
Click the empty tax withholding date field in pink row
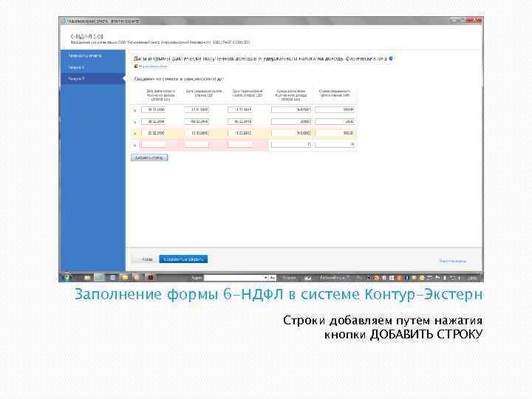[x=197, y=145]
